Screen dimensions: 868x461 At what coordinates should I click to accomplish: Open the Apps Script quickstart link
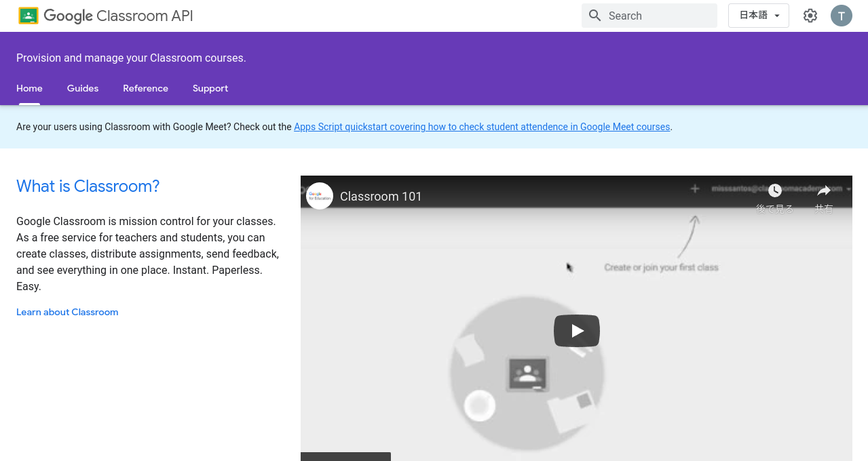pos(482,127)
